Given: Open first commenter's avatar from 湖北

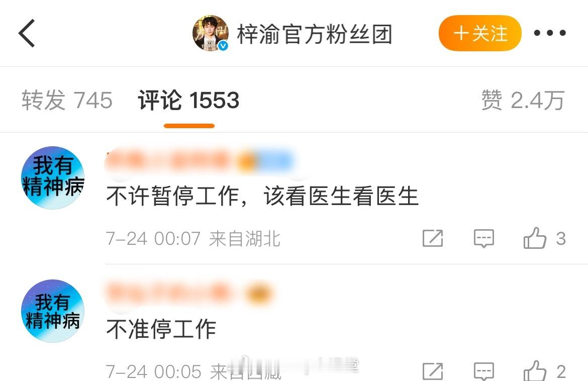Looking at the screenshot, I should [x=52, y=178].
